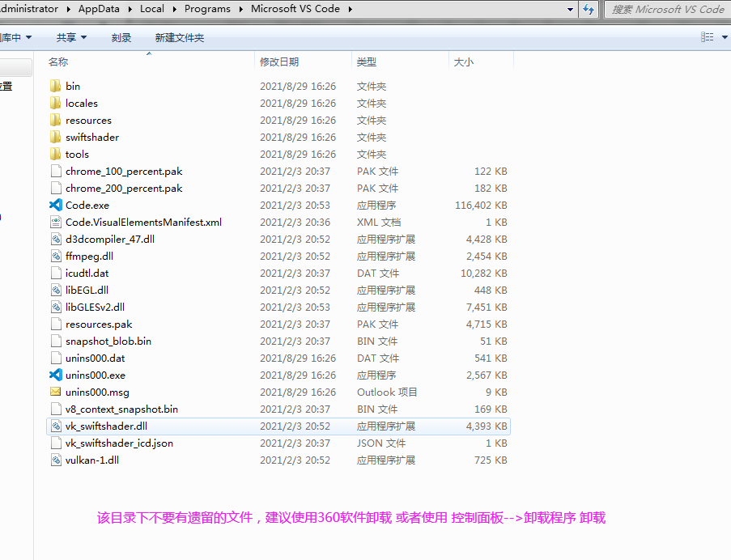The width and height of the screenshot is (731, 560).
Task: Open the address bar history dropdown
Action: pos(570,9)
